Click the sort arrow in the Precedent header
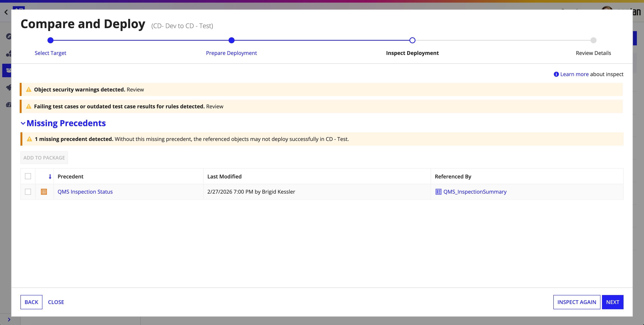 click(50, 177)
